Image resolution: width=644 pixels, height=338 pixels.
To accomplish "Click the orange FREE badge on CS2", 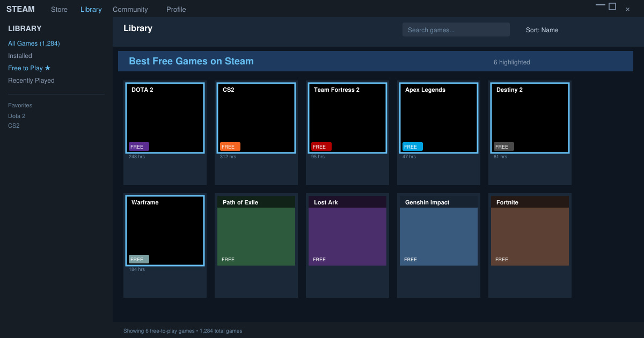I will [x=230, y=146].
